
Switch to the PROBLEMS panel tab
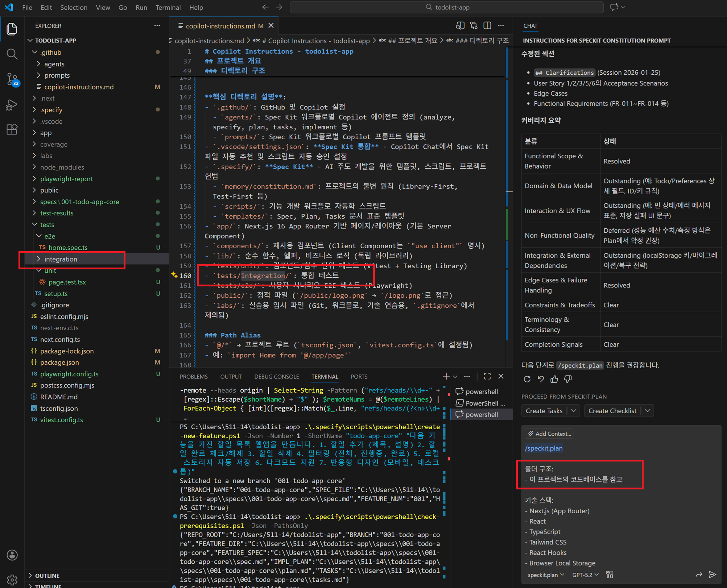click(x=194, y=377)
